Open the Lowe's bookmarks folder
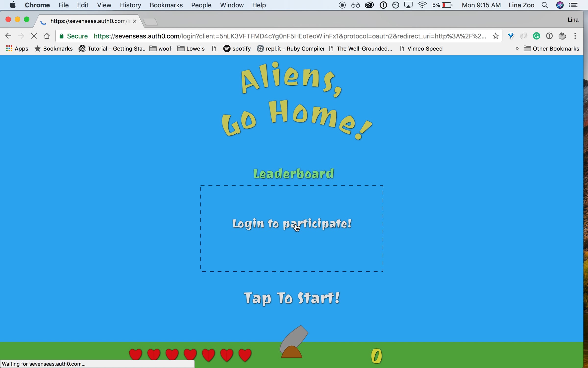The height and width of the screenshot is (368, 588). click(x=191, y=49)
